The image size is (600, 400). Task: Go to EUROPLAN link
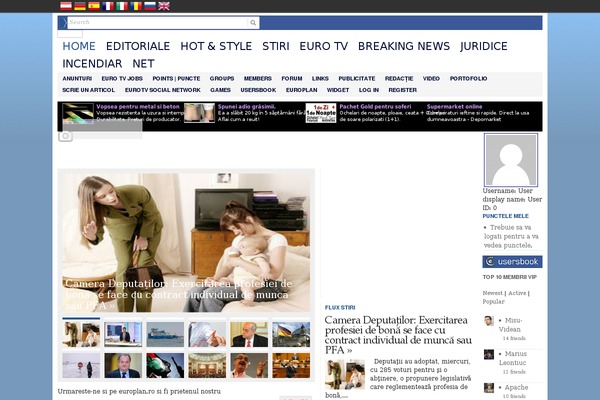pos(302,90)
